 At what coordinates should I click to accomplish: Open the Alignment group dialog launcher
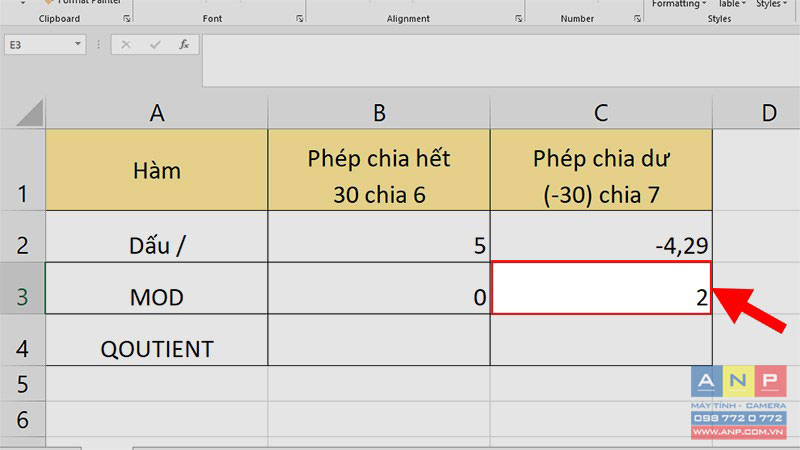pos(518,19)
